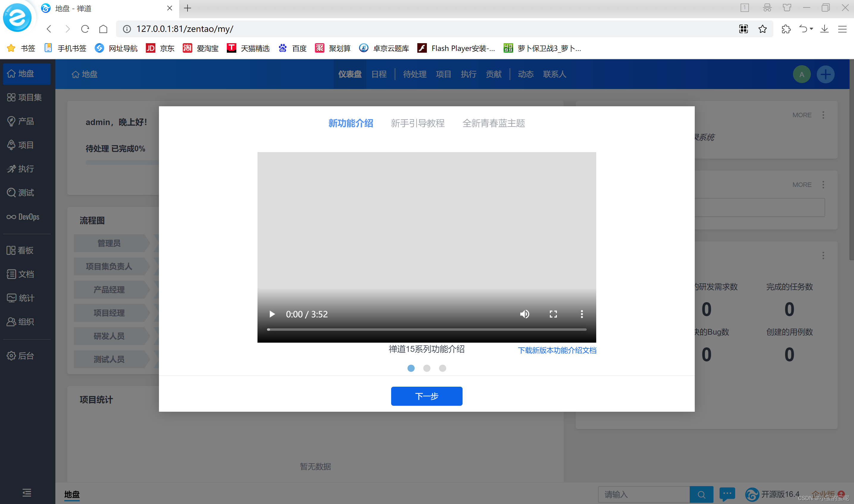Screen dimensions: 854x504
Task: Go to browser home page
Action: (103, 29)
